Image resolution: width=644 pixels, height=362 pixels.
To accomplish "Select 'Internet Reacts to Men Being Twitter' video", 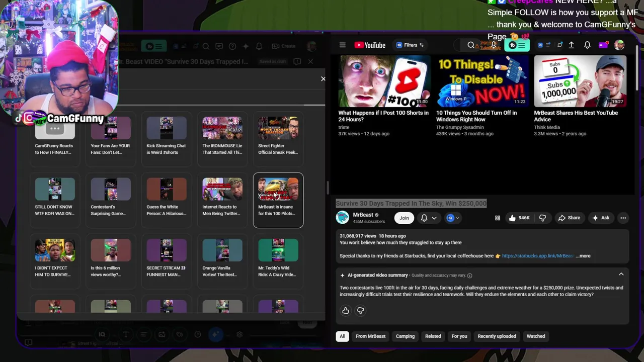I will click(222, 200).
